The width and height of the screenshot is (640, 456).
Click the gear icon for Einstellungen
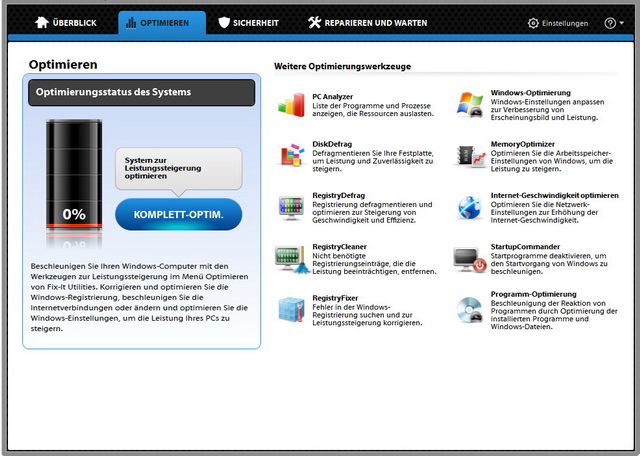coord(533,23)
